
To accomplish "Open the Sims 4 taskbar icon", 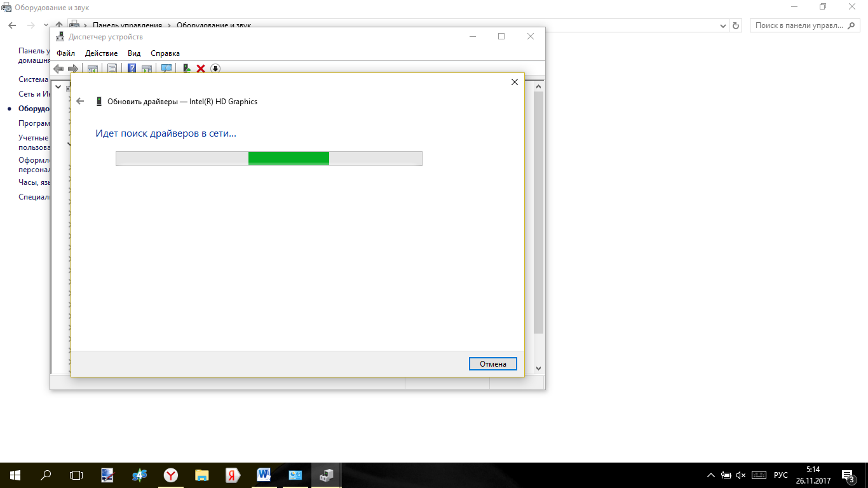I will [x=140, y=475].
